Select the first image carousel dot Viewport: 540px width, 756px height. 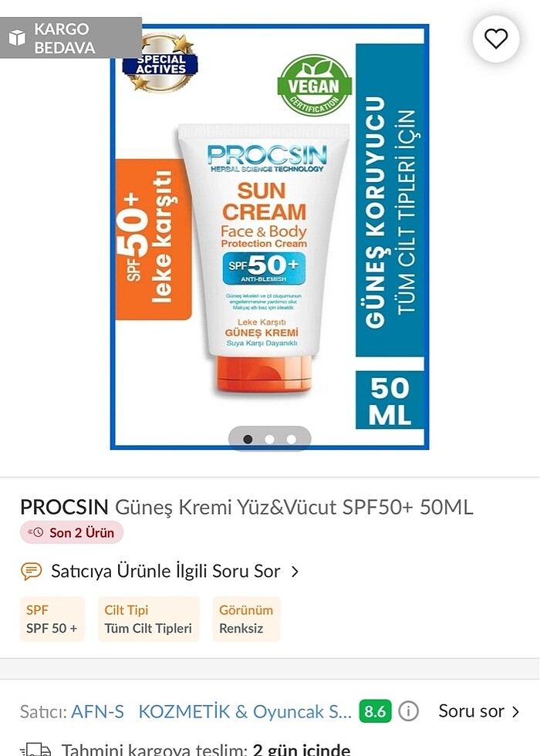click(248, 439)
